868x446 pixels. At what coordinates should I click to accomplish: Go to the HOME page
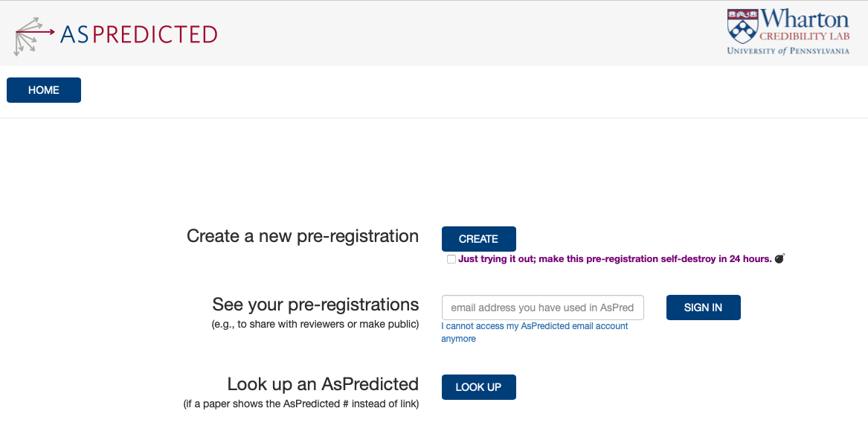pos(44,90)
